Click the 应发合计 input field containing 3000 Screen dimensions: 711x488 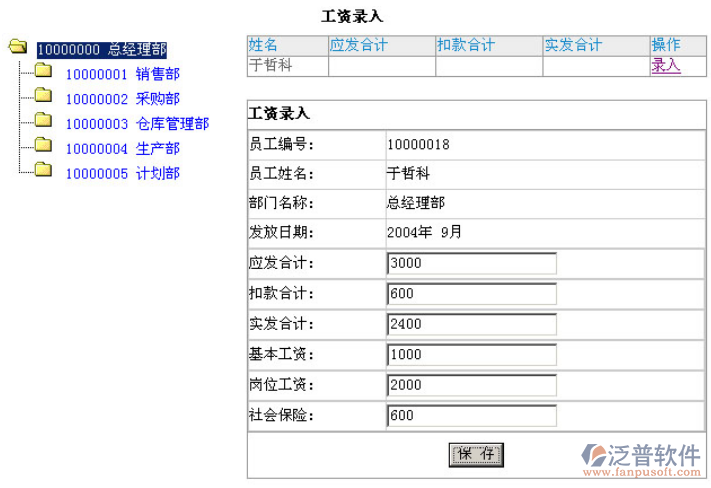coord(472,264)
